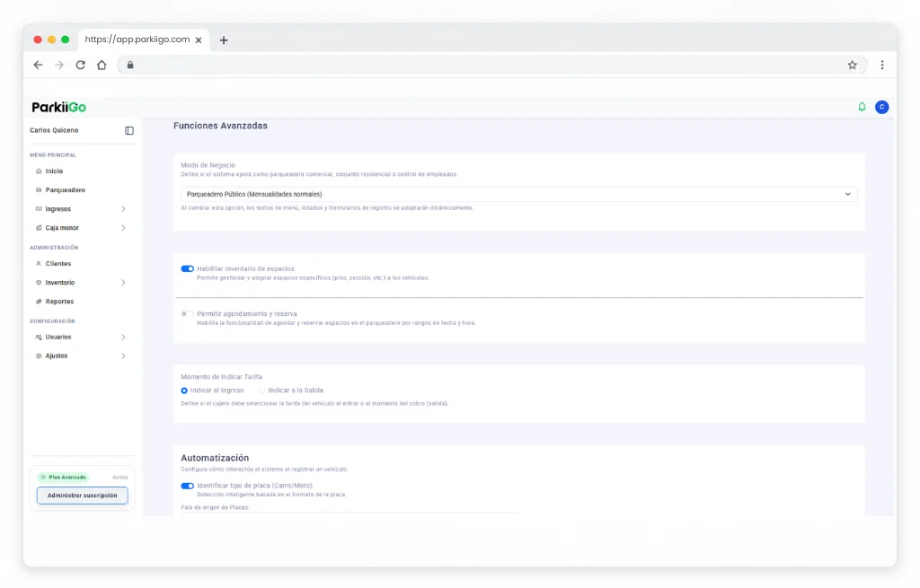
Task: Click the notifications bell icon
Action: pos(862,107)
